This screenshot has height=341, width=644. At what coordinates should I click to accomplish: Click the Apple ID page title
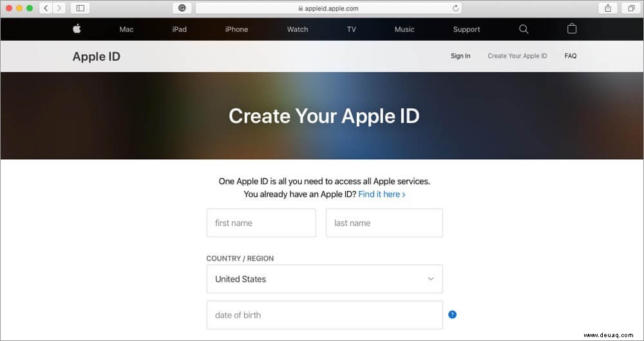[x=97, y=57]
